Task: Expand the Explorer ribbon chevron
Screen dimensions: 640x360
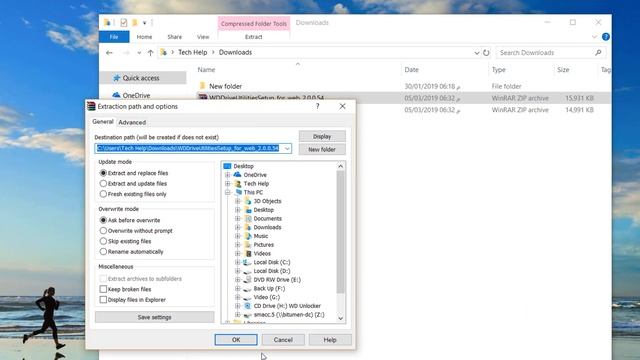Action: coord(594,37)
